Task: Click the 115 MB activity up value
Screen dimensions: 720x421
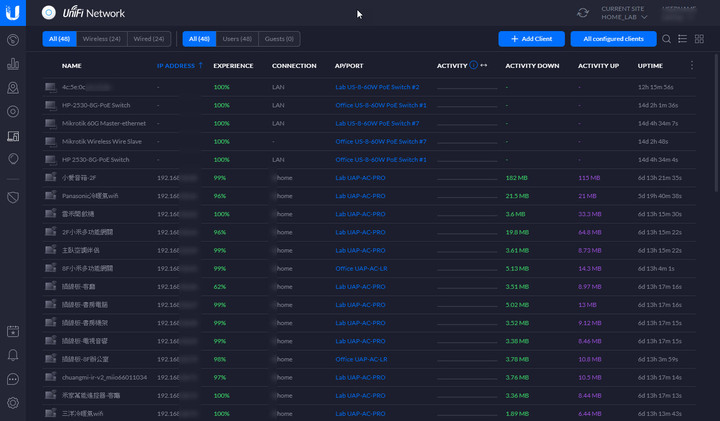Action: coord(589,178)
